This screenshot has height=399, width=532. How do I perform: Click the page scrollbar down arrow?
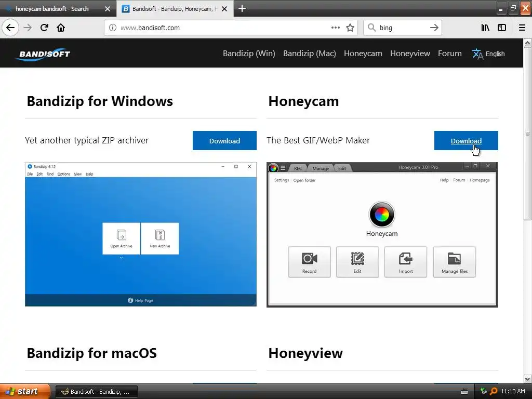click(x=528, y=379)
